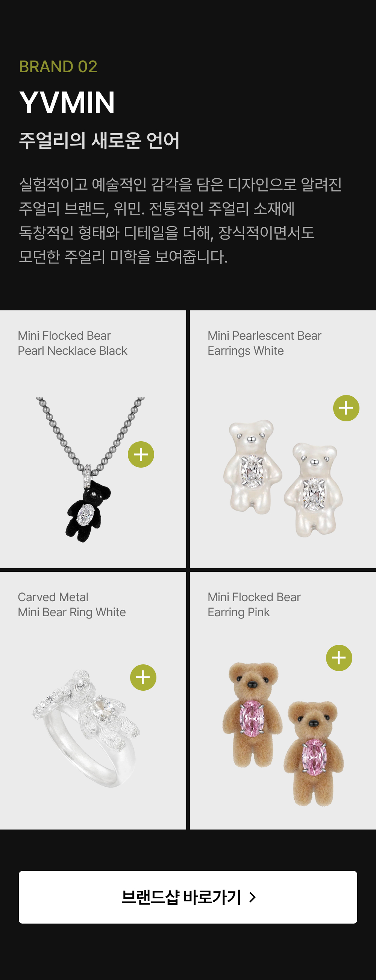Click the 주얼리의 새로운 언어 subtitle
The image size is (376, 980).
click(99, 140)
